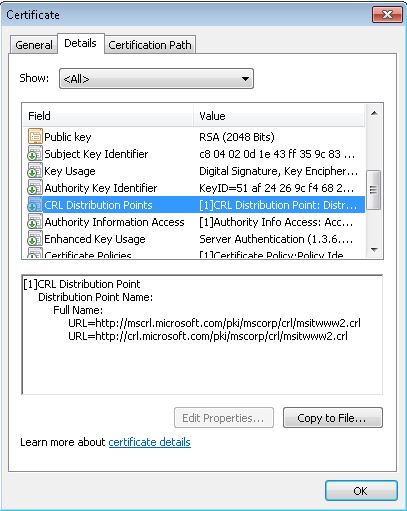The height and width of the screenshot is (511, 407).
Task: Switch to the General tab
Action: click(x=34, y=45)
